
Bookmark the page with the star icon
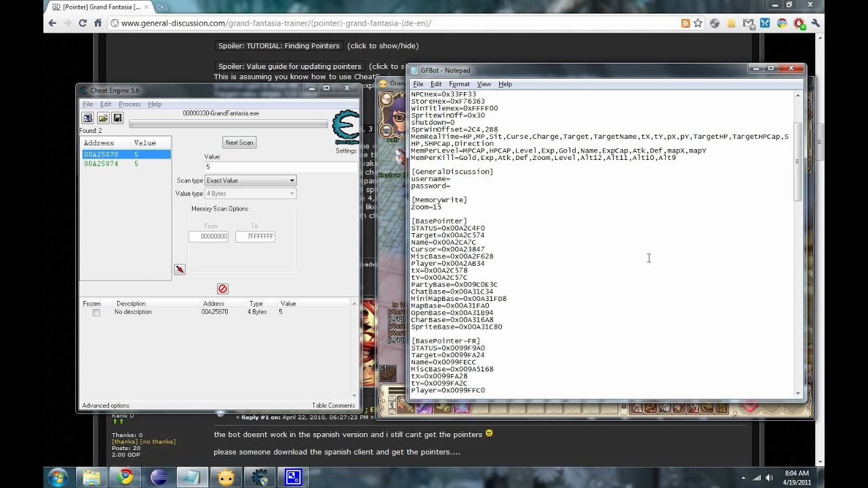click(x=698, y=23)
